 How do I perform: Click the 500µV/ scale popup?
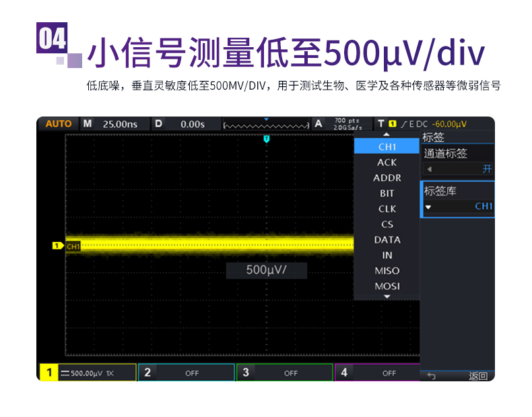tap(267, 270)
